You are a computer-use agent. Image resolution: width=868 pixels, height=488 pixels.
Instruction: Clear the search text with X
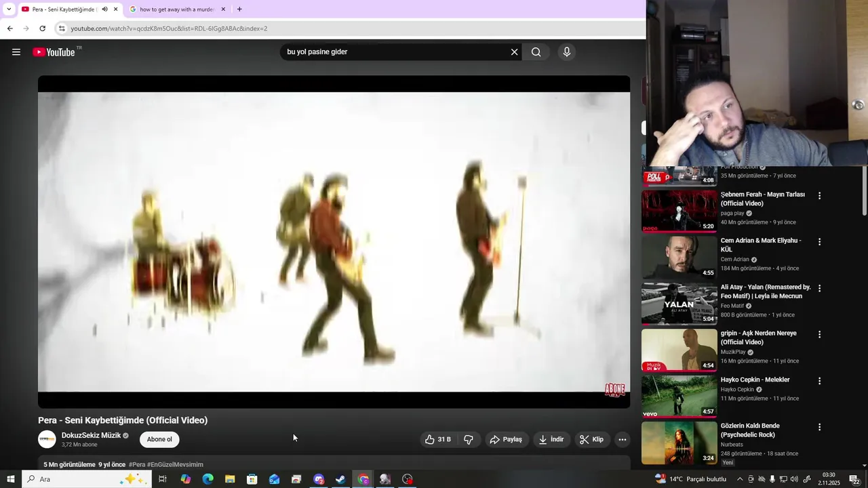514,52
